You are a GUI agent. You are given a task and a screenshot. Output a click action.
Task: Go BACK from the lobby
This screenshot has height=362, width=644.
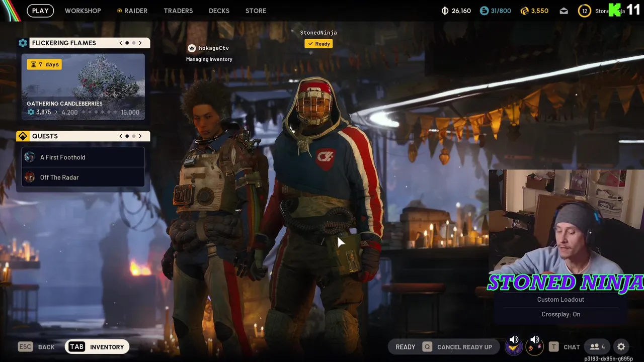click(x=46, y=347)
